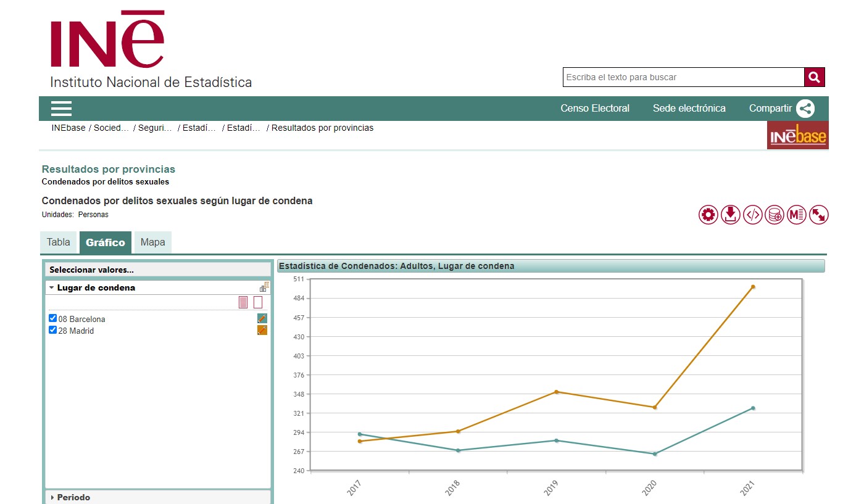The image size is (864, 504).
Task: Focus the search text input field
Action: point(683,77)
